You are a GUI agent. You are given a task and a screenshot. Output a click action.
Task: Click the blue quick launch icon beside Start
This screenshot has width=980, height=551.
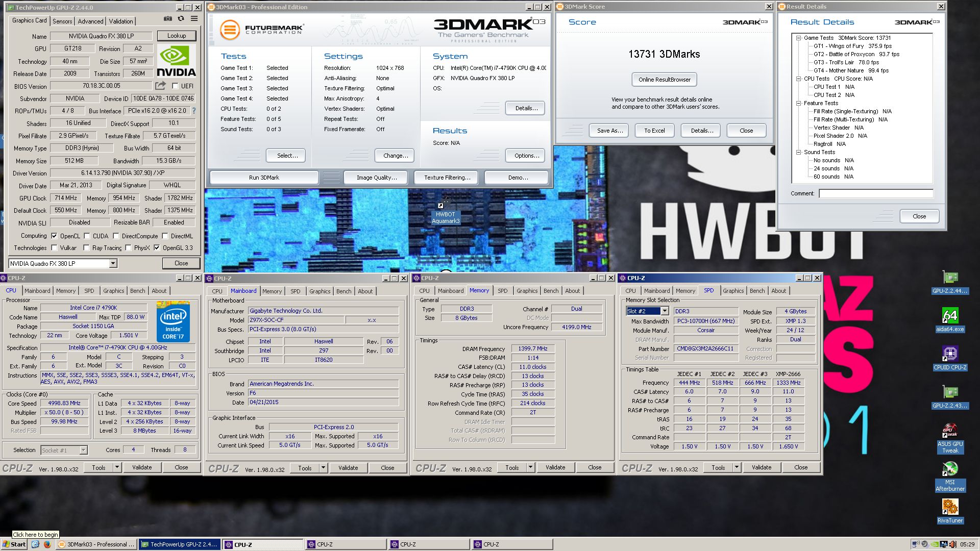click(35, 544)
